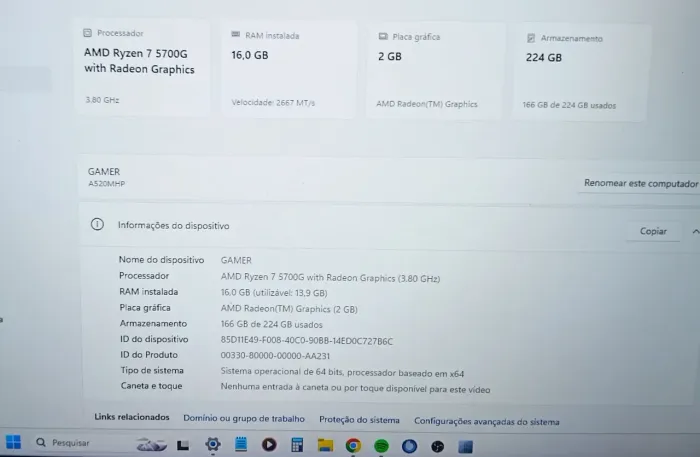The image size is (700, 457).
Task: Click the A520MHP model text
Action: (106, 183)
